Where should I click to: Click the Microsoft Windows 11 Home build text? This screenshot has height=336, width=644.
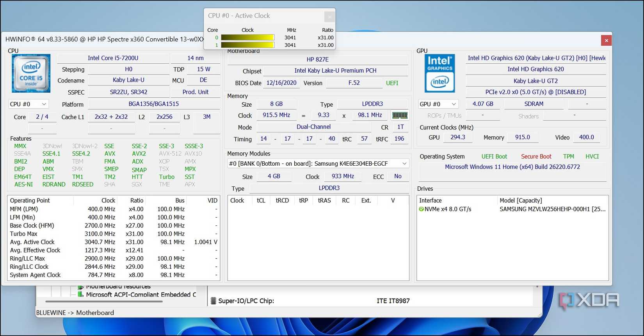click(x=512, y=167)
